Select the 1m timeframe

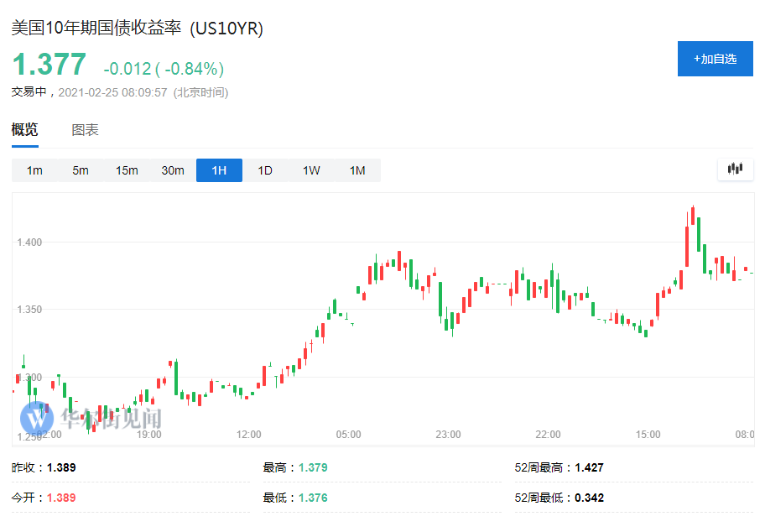tap(34, 170)
